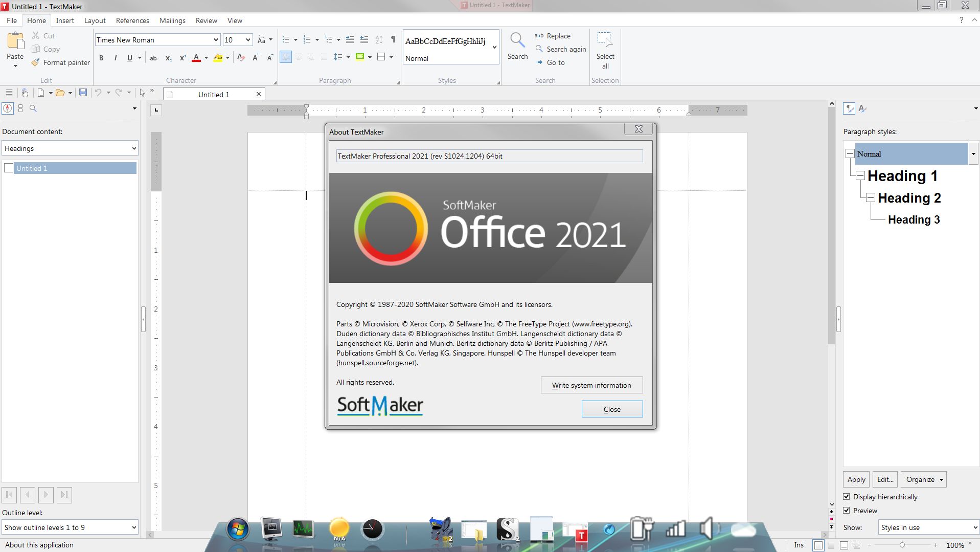Open Windows Start orb in taskbar
Viewport: 980px width, 552px height.
tap(238, 529)
